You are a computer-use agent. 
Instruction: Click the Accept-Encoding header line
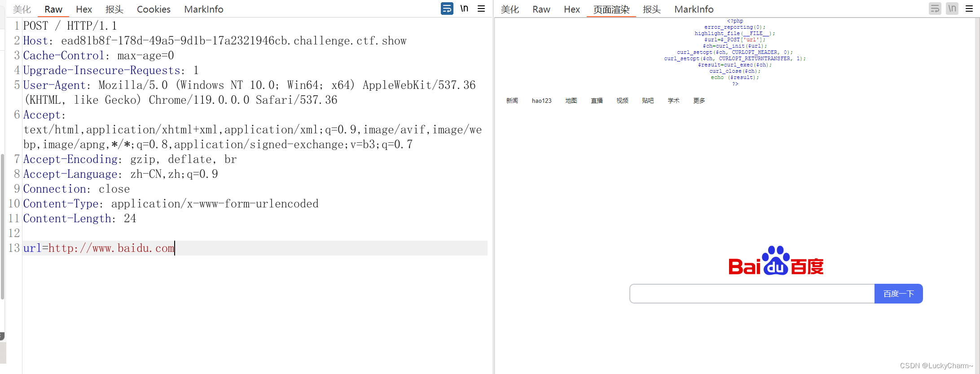(x=130, y=159)
